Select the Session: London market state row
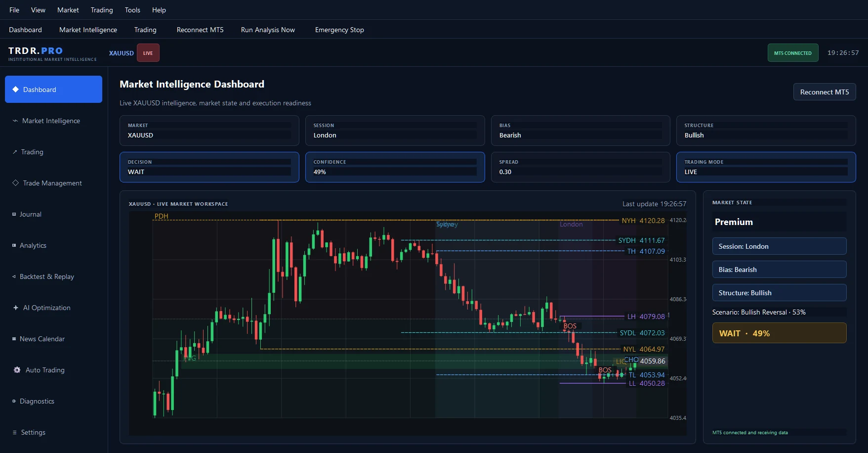868x453 pixels. pos(779,246)
